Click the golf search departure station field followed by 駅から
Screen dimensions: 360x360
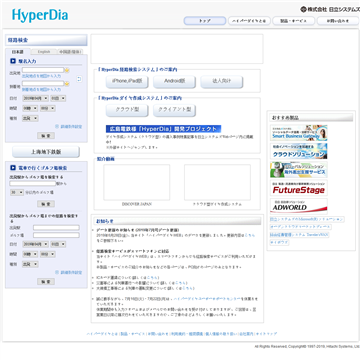pyautogui.click(x=33, y=183)
